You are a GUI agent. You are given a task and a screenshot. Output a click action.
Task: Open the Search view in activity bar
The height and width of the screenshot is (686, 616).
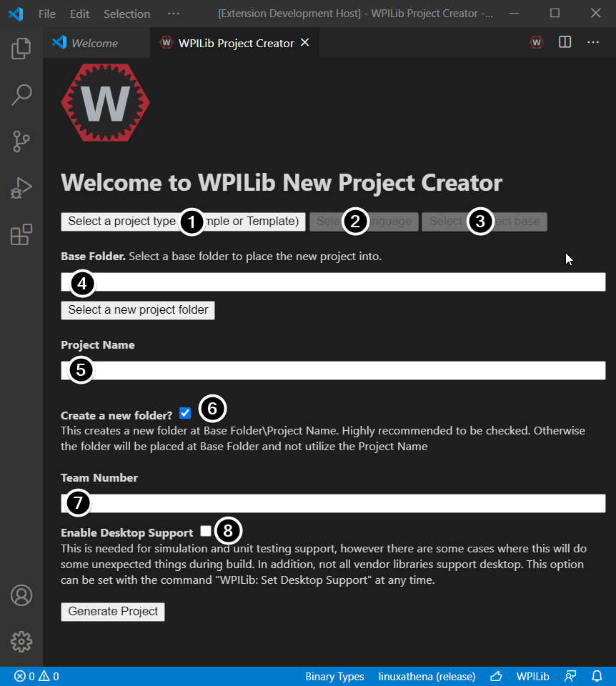(21, 95)
